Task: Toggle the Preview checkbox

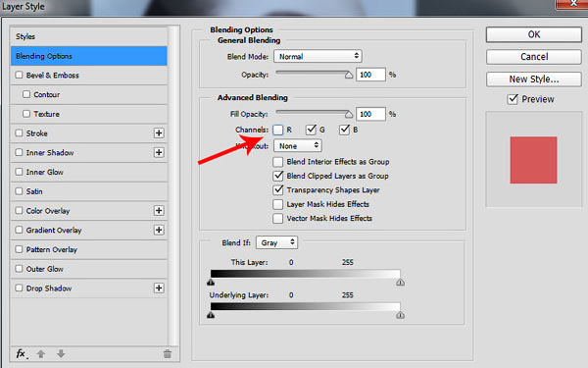Action: pyautogui.click(x=513, y=99)
